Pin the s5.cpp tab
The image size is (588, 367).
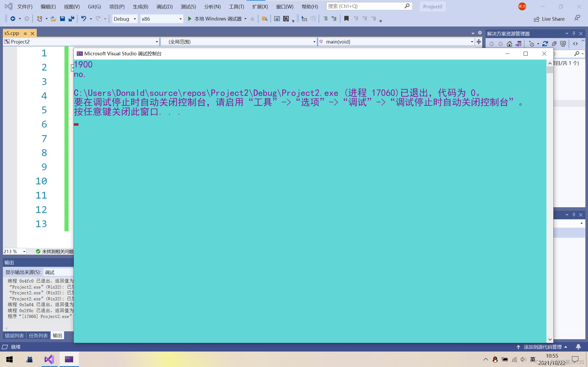[x=25, y=34]
